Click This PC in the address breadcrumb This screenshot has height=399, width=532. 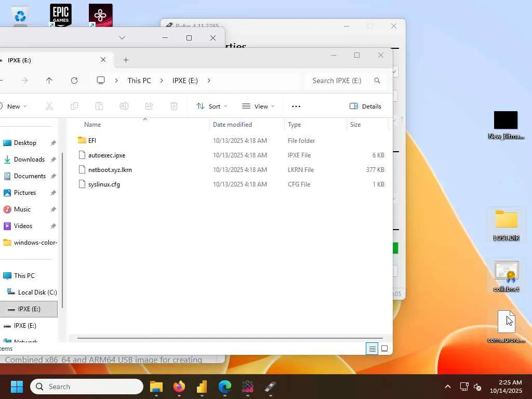[139, 81]
